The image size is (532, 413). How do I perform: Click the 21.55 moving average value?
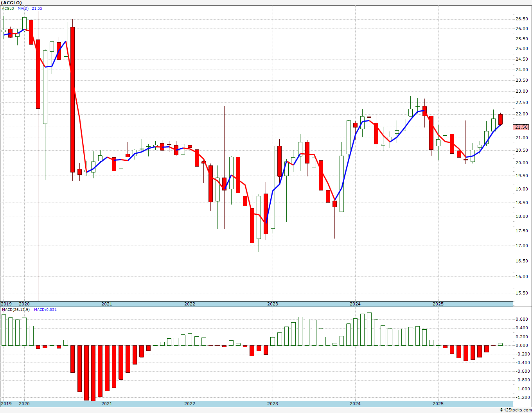[37, 9]
